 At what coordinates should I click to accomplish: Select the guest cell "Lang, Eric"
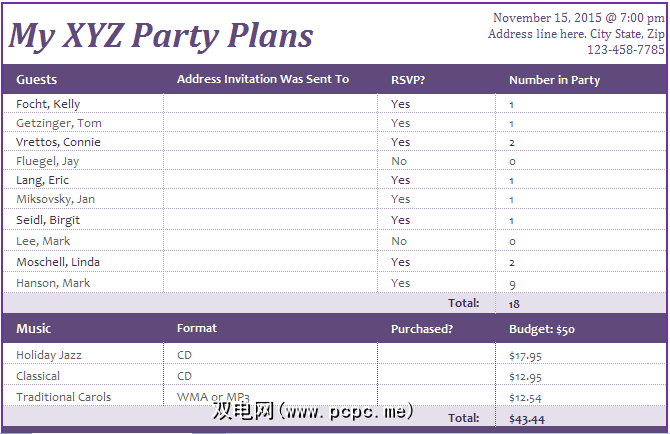pyautogui.click(x=44, y=180)
